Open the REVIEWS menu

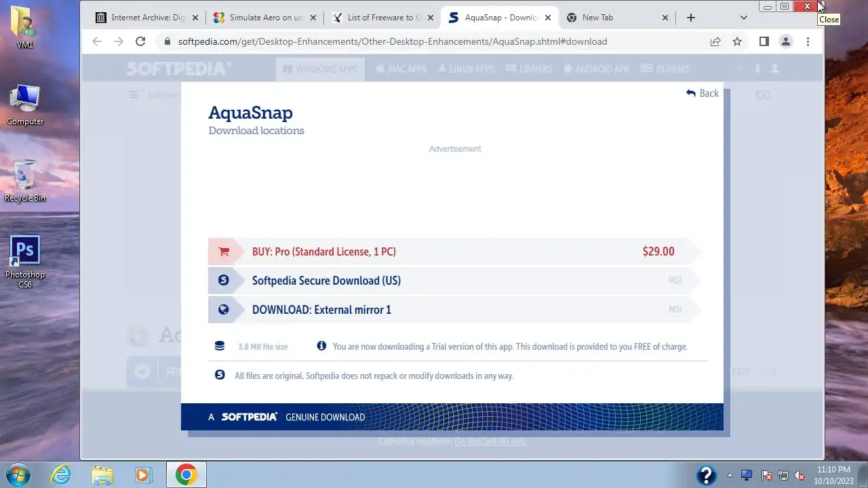click(x=665, y=69)
